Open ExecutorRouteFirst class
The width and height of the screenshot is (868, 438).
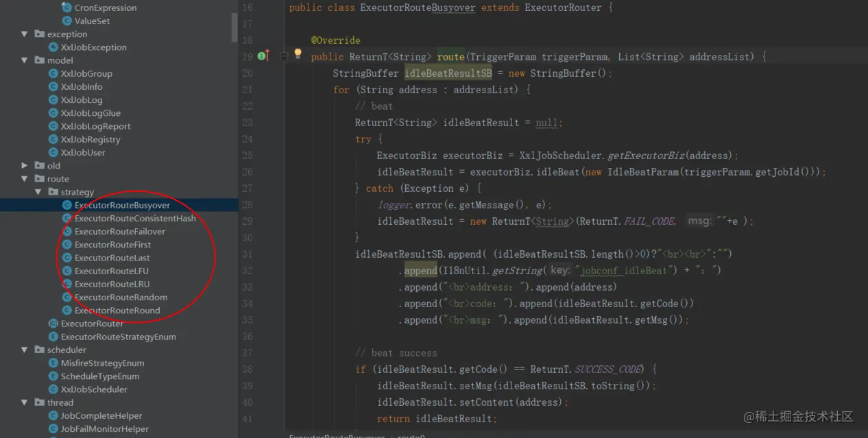pyautogui.click(x=112, y=245)
